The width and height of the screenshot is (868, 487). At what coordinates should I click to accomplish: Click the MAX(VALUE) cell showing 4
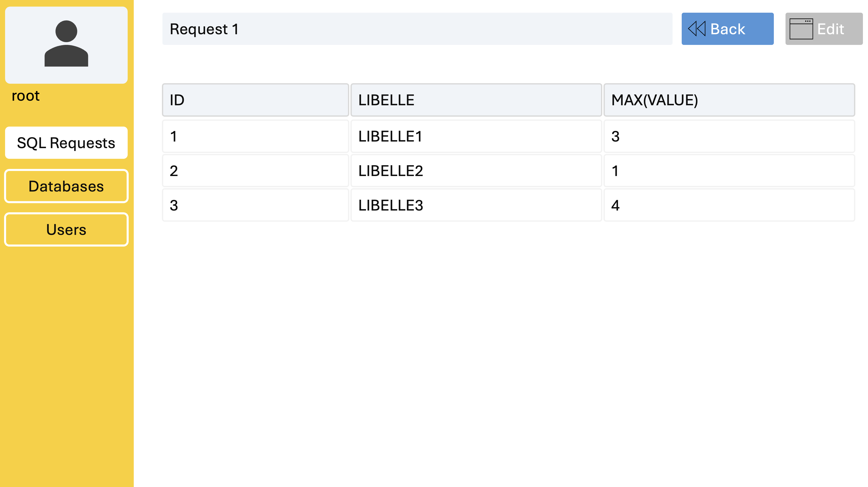click(729, 205)
